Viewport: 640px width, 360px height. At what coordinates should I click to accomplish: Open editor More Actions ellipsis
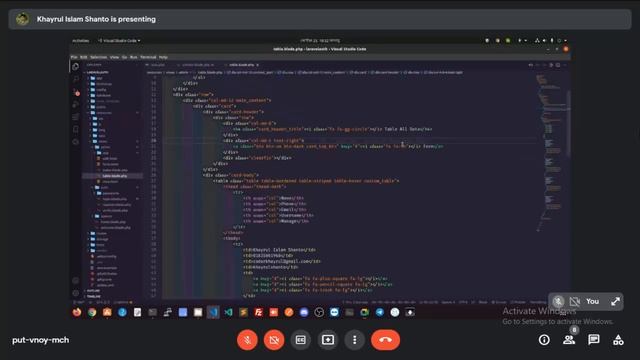click(x=565, y=65)
